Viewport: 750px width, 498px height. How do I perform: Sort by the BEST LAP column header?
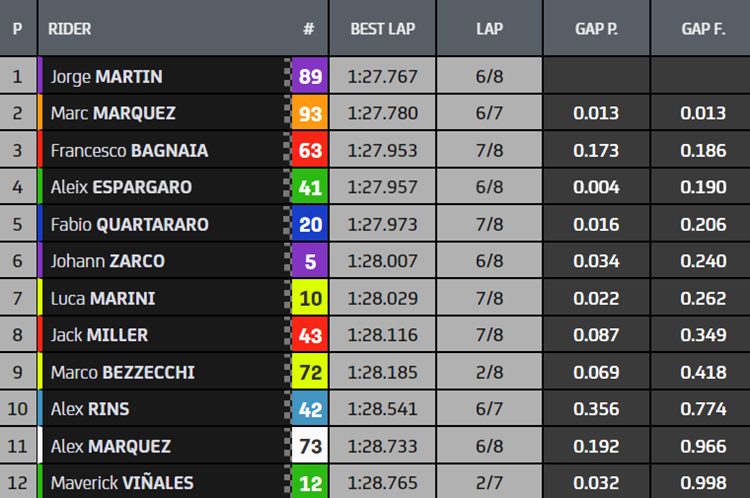click(x=383, y=28)
